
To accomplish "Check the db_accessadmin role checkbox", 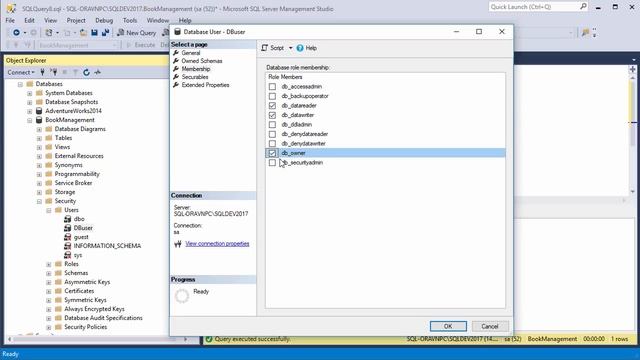I will [x=272, y=87].
